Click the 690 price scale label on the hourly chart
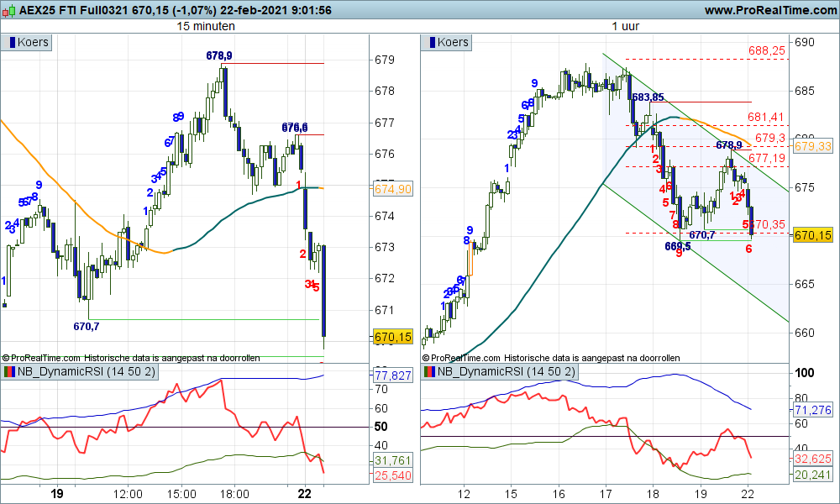The height and width of the screenshot is (504, 840). click(x=805, y=42)
